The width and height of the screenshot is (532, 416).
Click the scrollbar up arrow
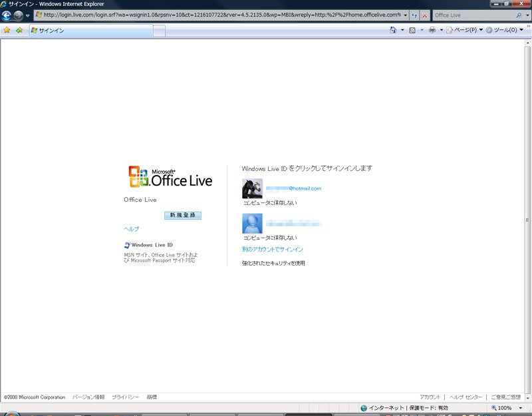(x=527, y=43)
